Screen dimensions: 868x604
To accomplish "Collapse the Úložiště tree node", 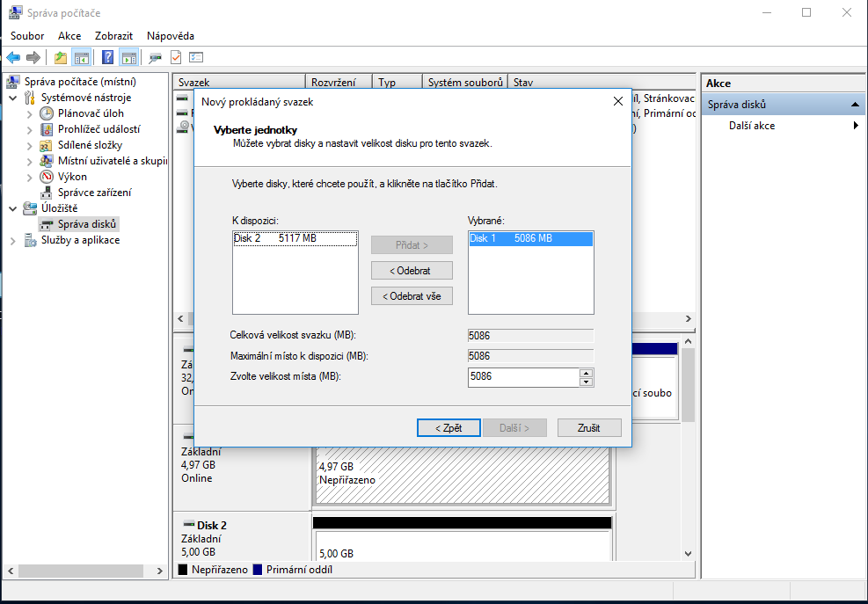I will [x=13, y=208].
